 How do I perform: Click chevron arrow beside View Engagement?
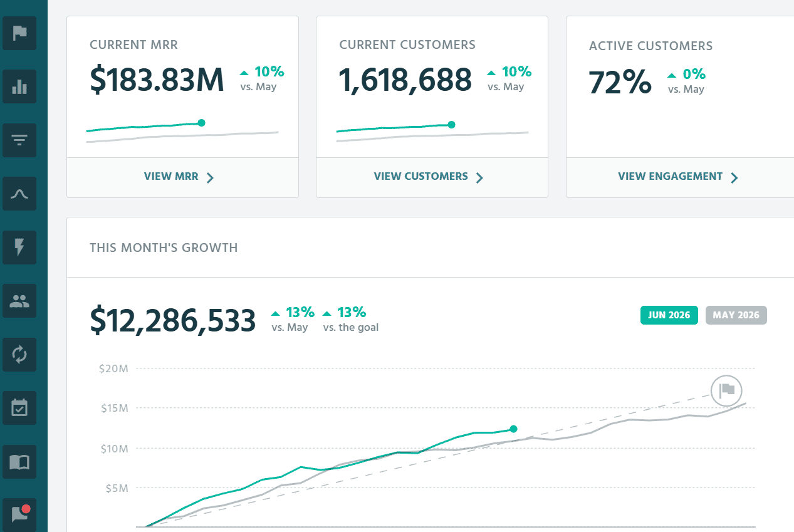(x=734, y=177)
